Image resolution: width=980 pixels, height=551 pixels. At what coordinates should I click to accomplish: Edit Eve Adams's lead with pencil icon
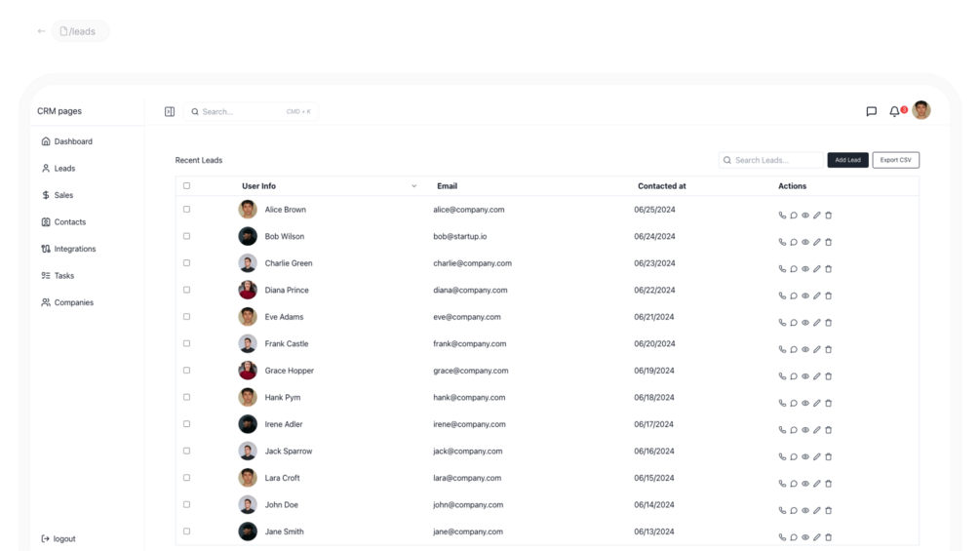817,323
